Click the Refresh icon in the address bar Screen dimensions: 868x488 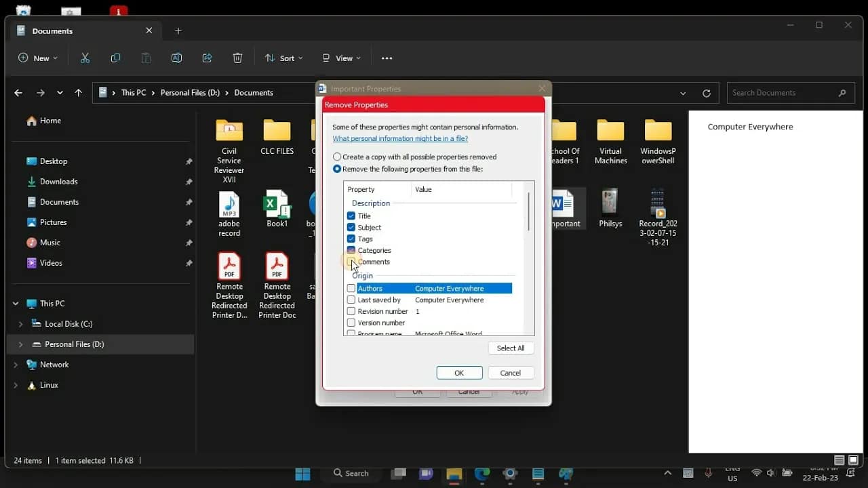pos(706,93)
